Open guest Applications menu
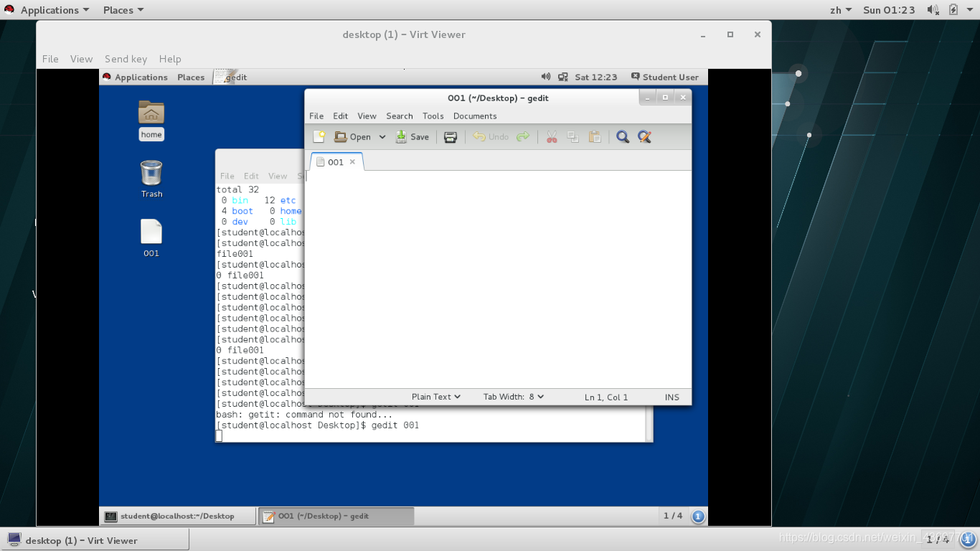Image resolution: width=980 pixels, height=551 pixels. [135, 77]
